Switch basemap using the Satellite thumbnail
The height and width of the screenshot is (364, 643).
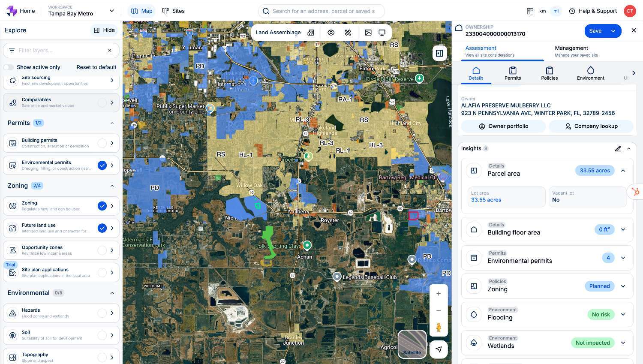click(x=412, y=344)
